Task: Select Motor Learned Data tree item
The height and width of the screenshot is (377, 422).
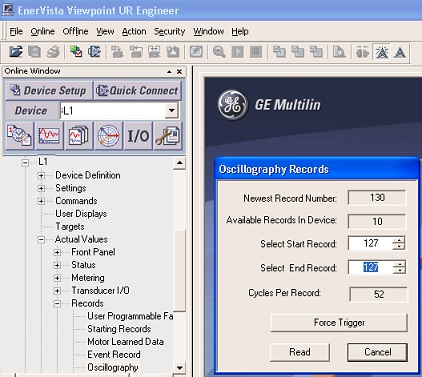Action: pyautogui.click(x=125, y=342)
